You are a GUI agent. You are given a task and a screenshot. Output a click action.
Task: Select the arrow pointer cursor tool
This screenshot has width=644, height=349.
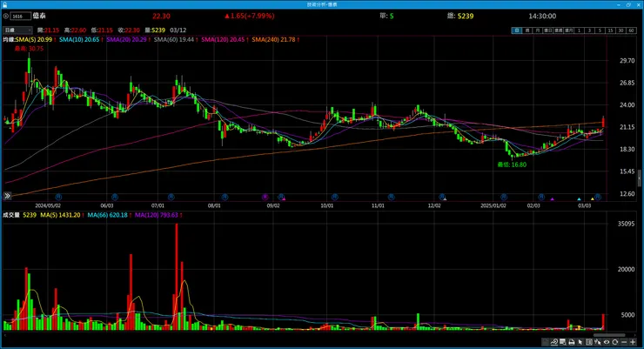(x=580, y=342)
